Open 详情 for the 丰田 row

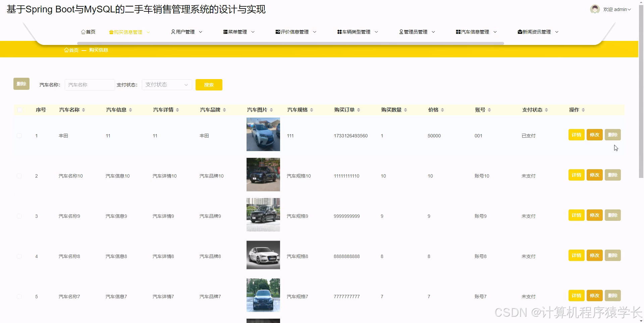coord(576,135)
